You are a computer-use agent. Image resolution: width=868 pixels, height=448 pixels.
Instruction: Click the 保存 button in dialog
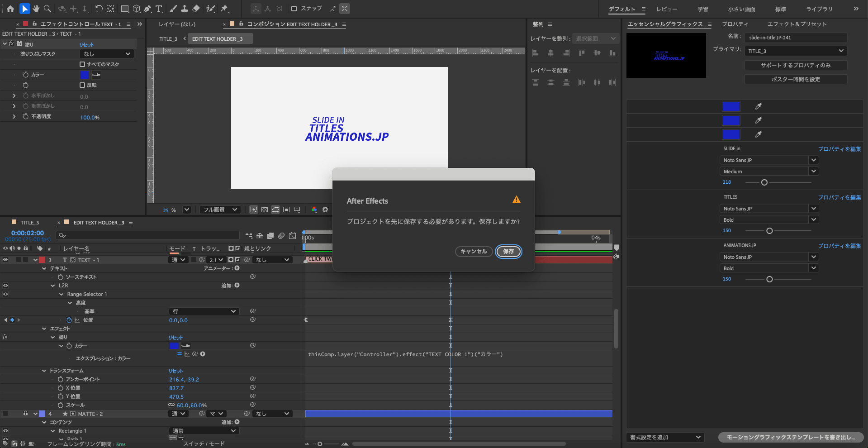click(x=508, y=252)
